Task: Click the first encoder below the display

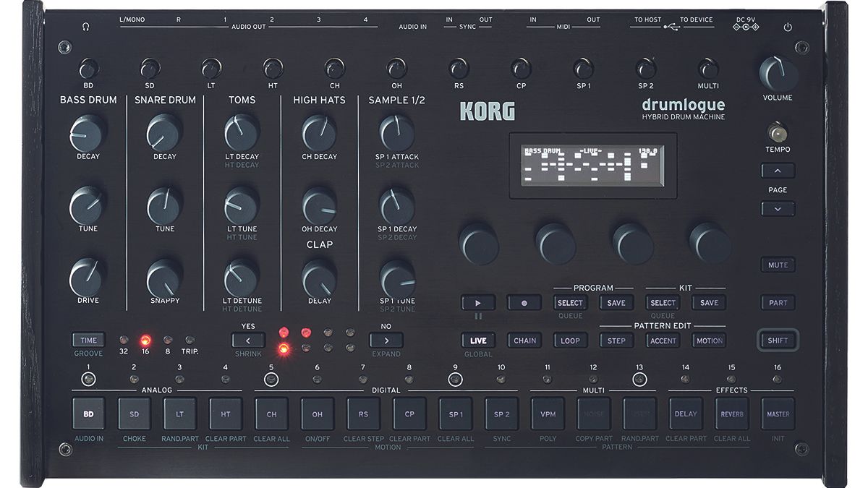Action: tap(478, 243)
